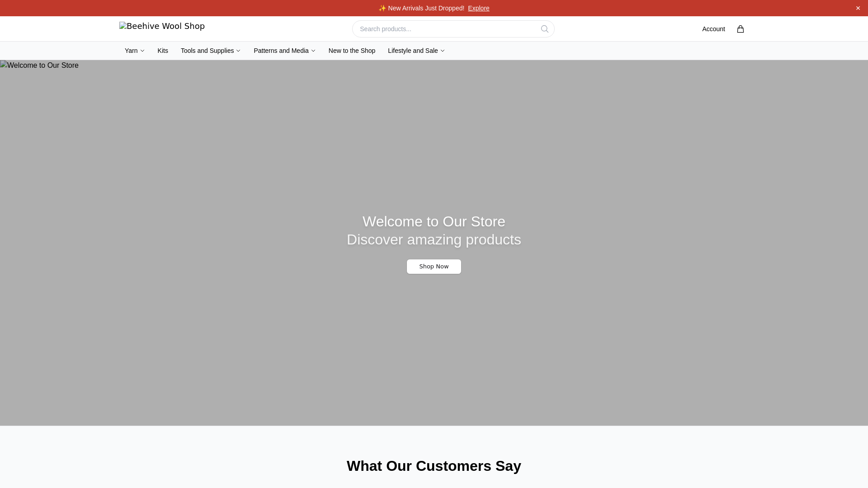Click the Explore link in announcement bar
The width and height of the screenshot is (868, 488).
(478, 8)
